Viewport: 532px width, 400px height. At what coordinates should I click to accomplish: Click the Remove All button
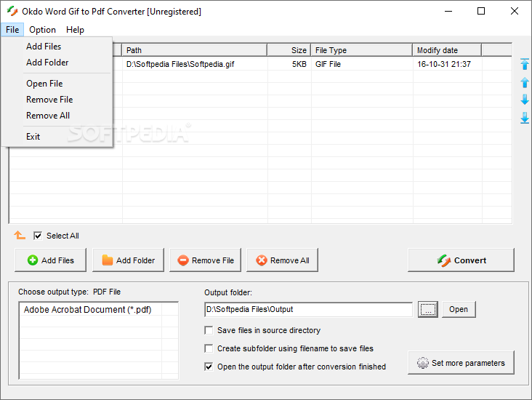tap(282, 260)
